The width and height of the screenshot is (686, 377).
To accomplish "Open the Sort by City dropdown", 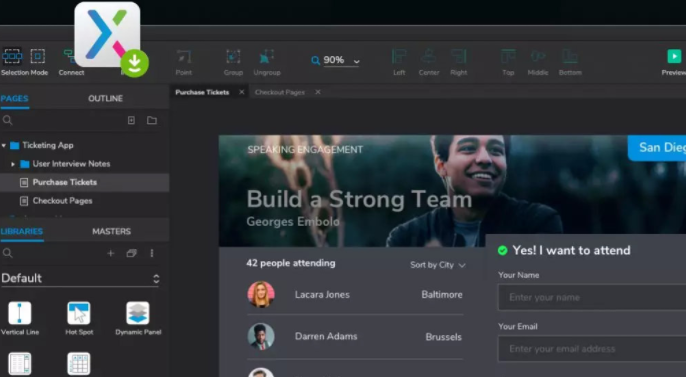I will coord(438,265).
